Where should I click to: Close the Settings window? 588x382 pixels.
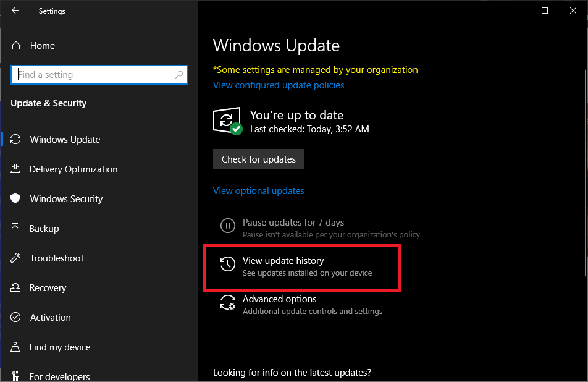pos(573,11)
